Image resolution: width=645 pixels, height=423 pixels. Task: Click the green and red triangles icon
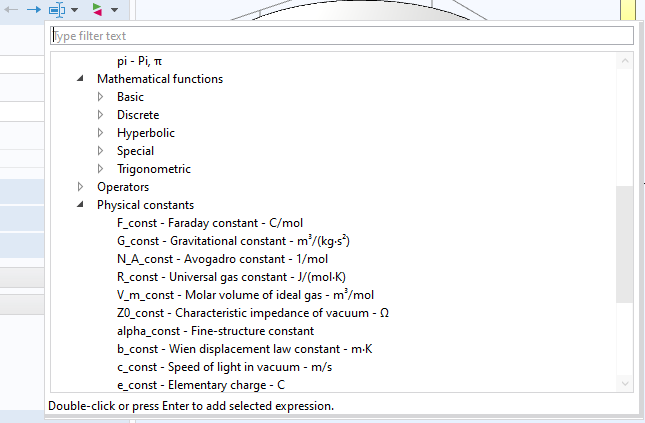[x=96, y=9]
